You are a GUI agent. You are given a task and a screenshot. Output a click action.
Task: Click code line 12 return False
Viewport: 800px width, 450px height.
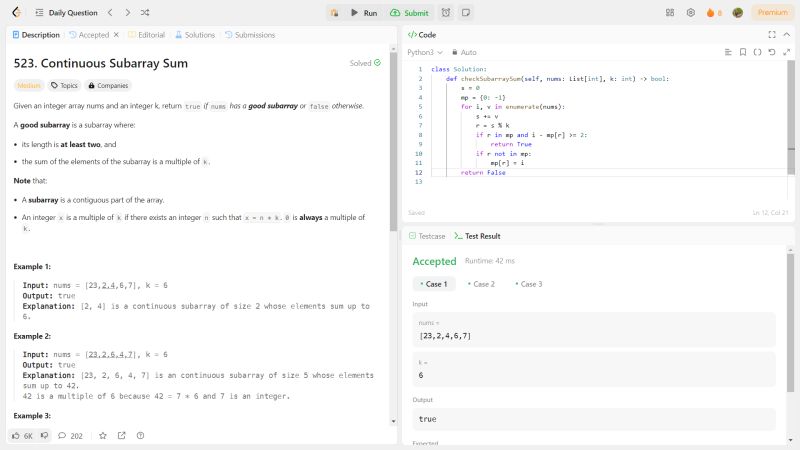click(483, 172)
